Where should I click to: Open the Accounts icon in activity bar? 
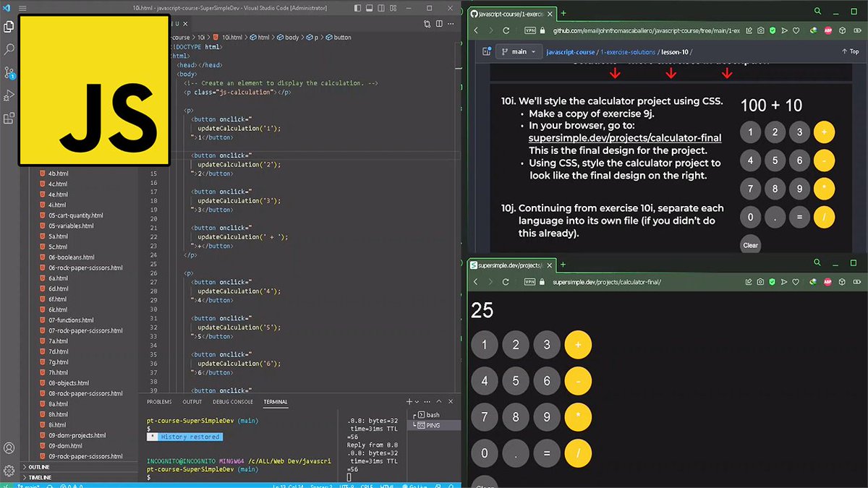pyautogui.click(x=9, y=448)
